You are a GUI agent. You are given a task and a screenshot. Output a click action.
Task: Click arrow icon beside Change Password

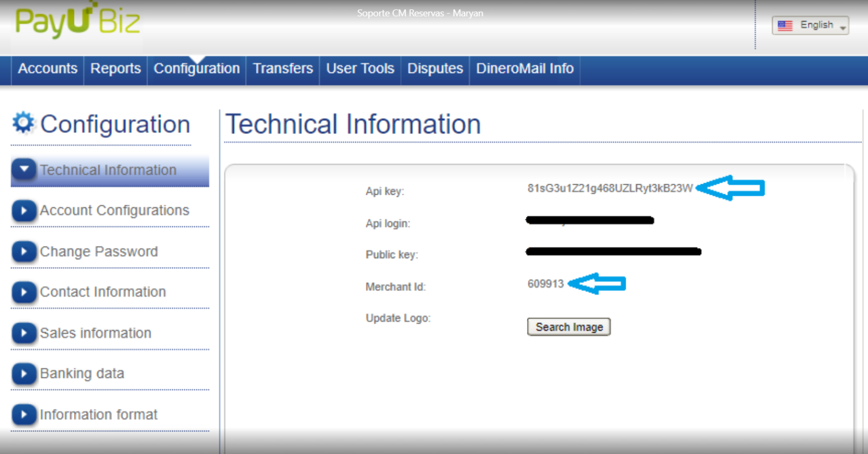coord(24,252)
